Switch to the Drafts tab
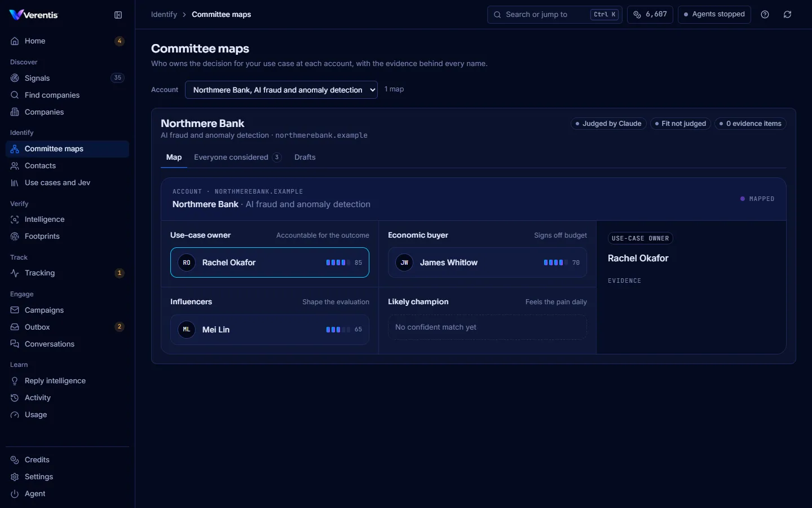Image resolution: width=812 pixels, height=508 pixels. click(305, 157)
